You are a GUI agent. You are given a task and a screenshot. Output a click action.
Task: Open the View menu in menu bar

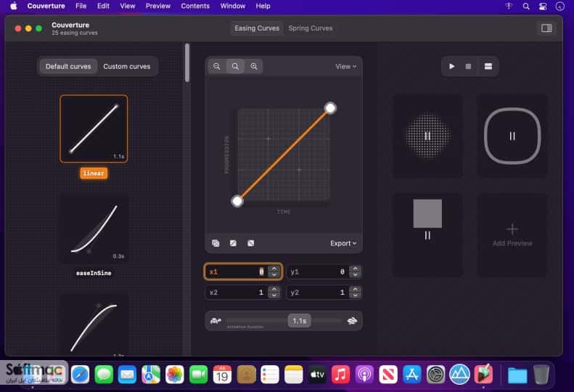click(128, 7)
